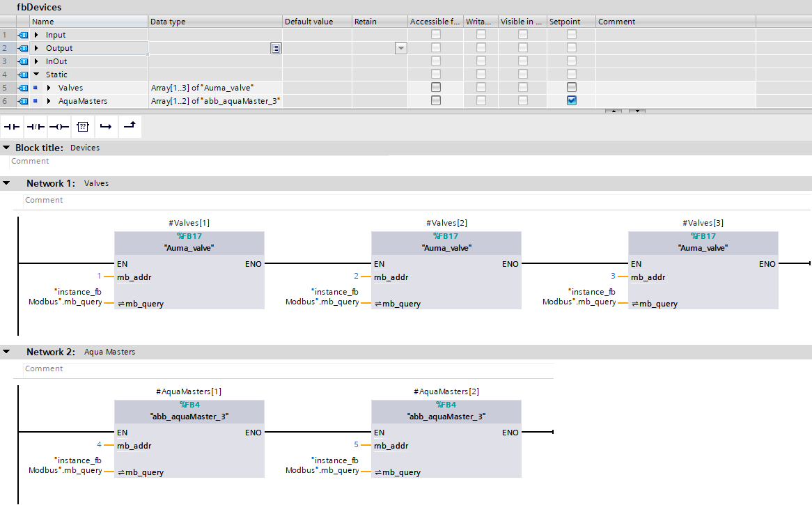Expand the Output section
The image size is (812, 505).
36,48
